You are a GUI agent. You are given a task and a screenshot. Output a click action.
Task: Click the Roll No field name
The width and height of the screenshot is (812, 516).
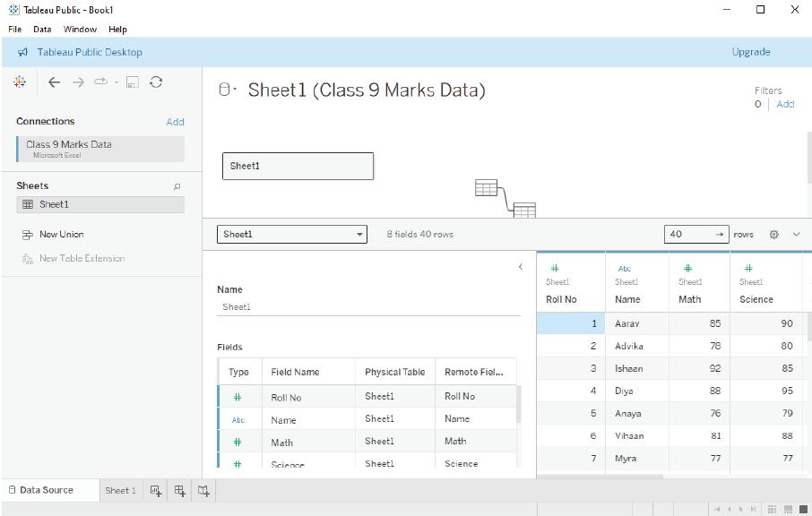286,398
